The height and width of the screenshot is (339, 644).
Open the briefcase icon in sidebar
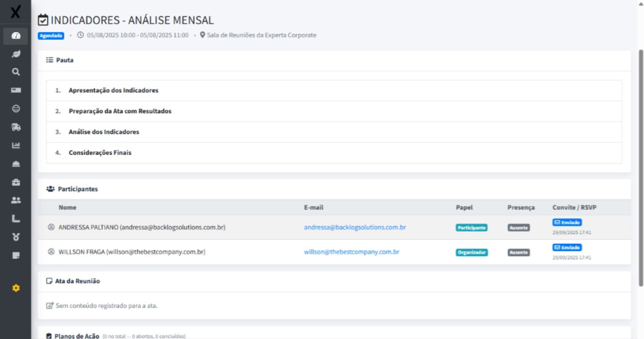pos(16,182)
